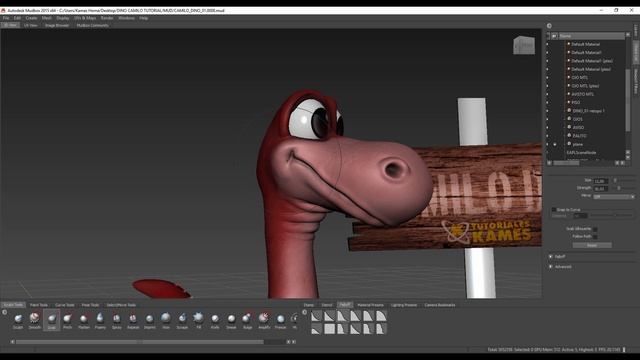Enable the Grab Silhouette checkbox
640x360 pixels.
596,229
